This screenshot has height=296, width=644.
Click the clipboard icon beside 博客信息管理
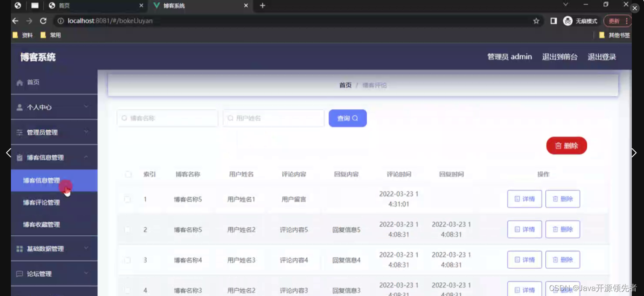click(x=19, y=157)
